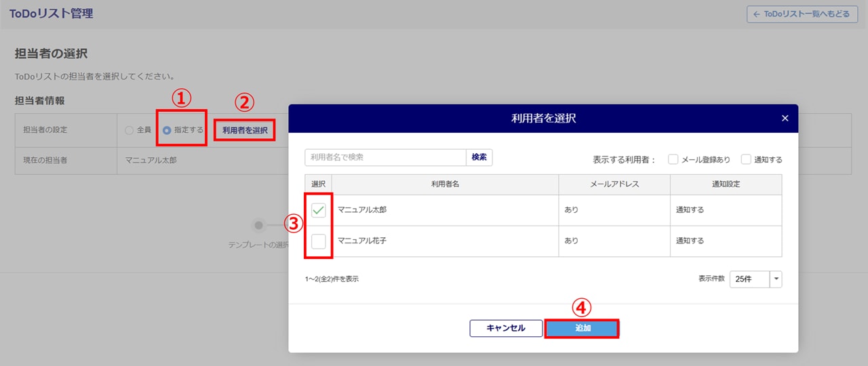
Task: Enable the メール登録あり filter checkbox
Action: point(673,160)
